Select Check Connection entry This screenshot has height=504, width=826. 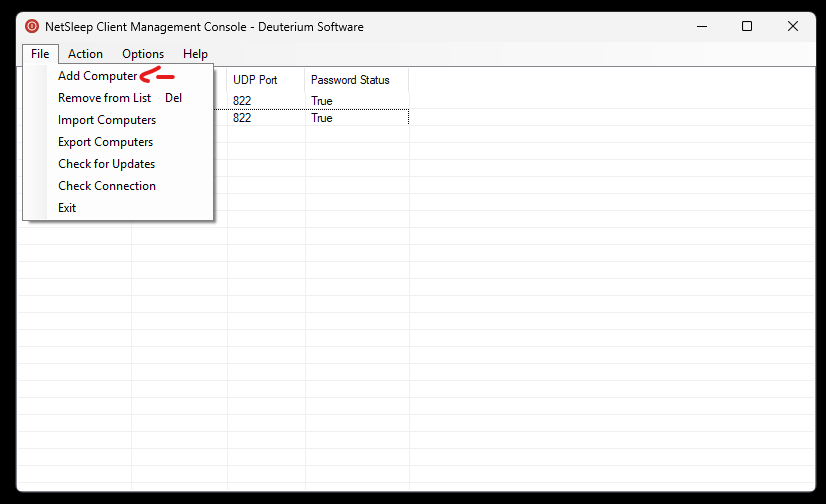point(118,186)
